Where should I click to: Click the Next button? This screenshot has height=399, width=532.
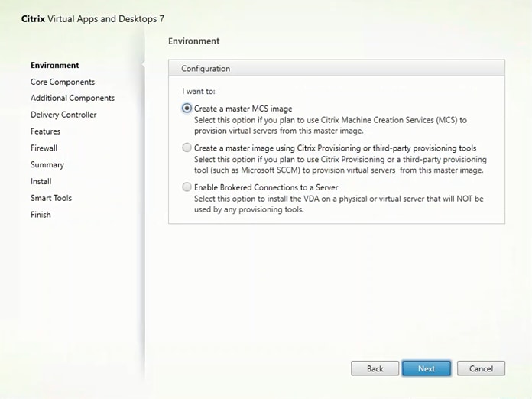pos(427,368)
